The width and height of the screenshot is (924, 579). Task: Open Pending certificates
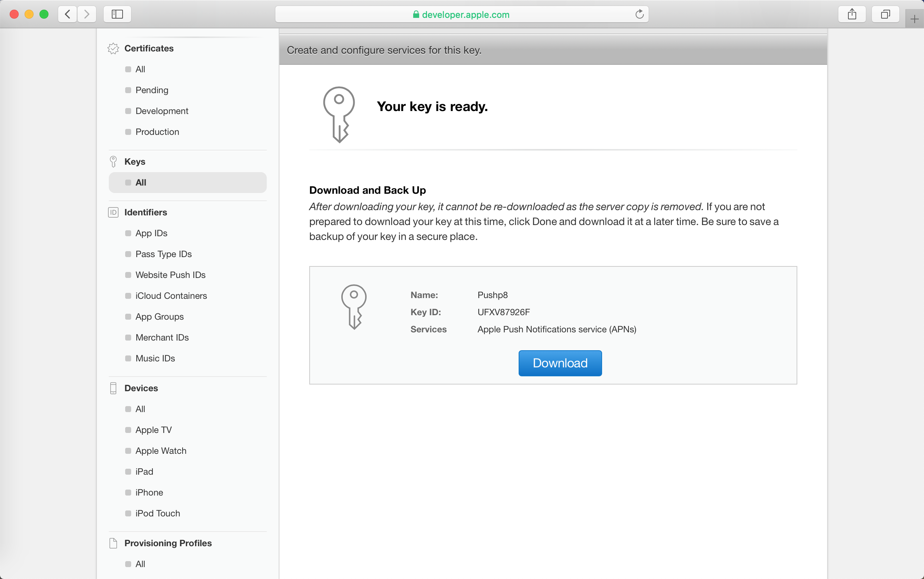click(152, 91)
